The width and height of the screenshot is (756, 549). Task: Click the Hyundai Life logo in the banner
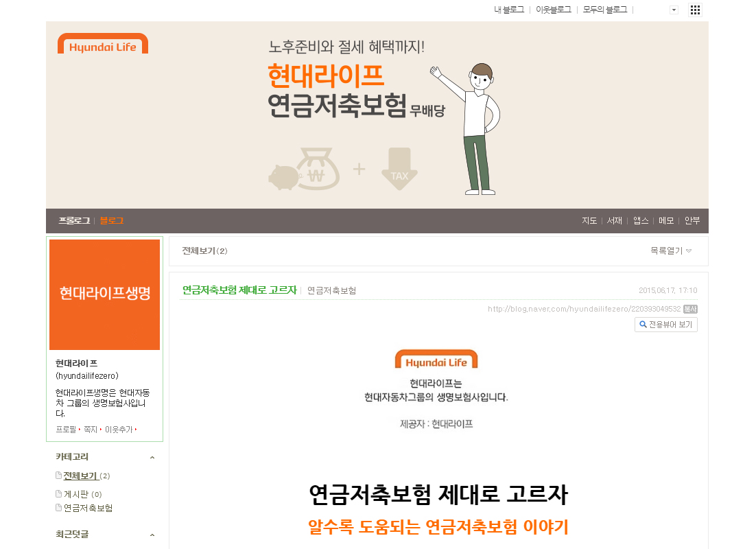pos(103,44)
